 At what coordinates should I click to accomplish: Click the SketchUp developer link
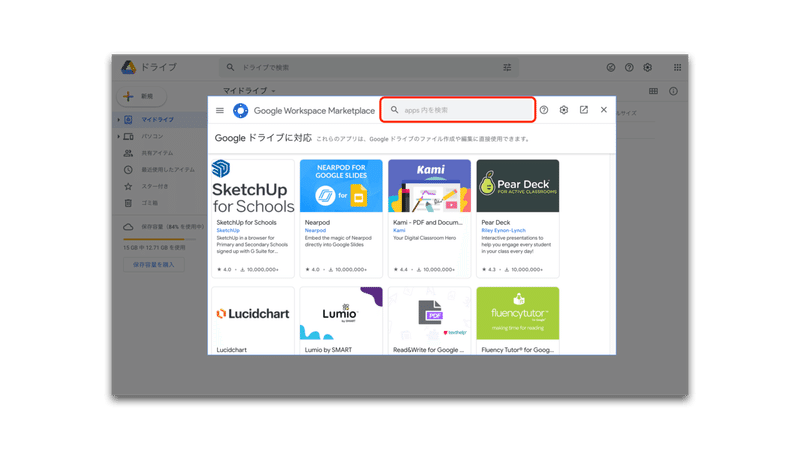[x=228, y=231]
